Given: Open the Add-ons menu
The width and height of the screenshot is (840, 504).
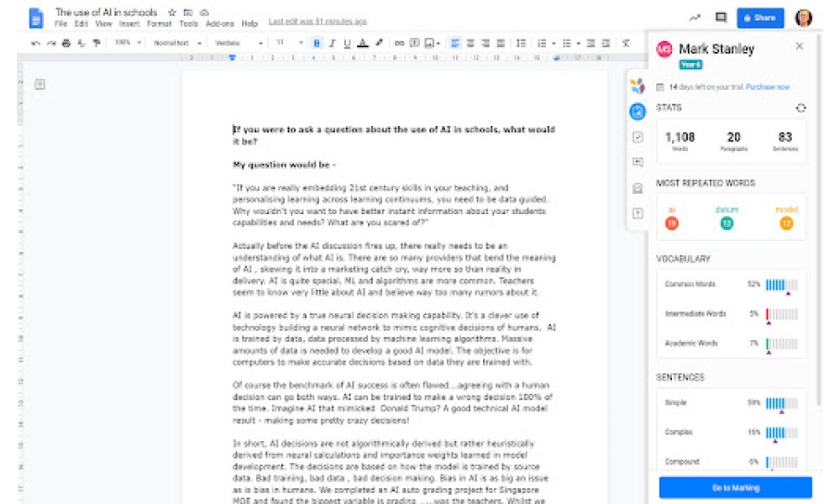Looking at the screenshot, I should coord(219,24).
